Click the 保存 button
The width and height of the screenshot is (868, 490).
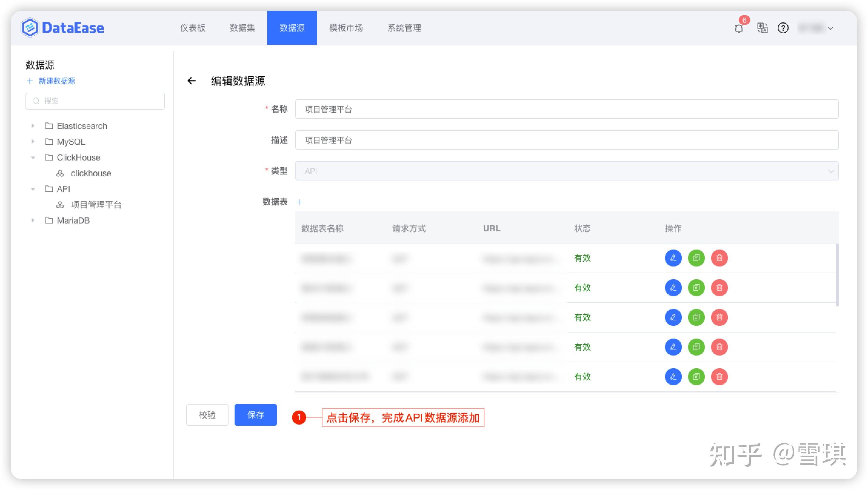pyautogui.click(x=255, y=415)
